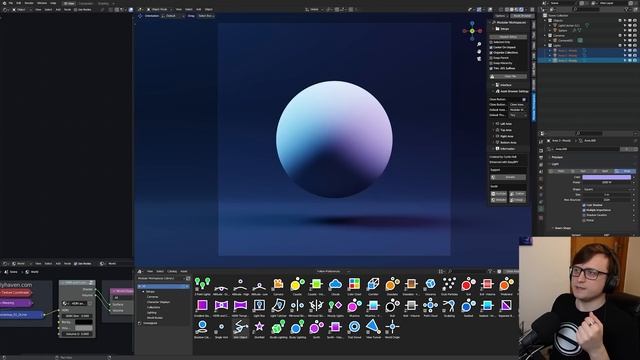
Task: Choose the View Tunnel asset
Action: (373, 327)
